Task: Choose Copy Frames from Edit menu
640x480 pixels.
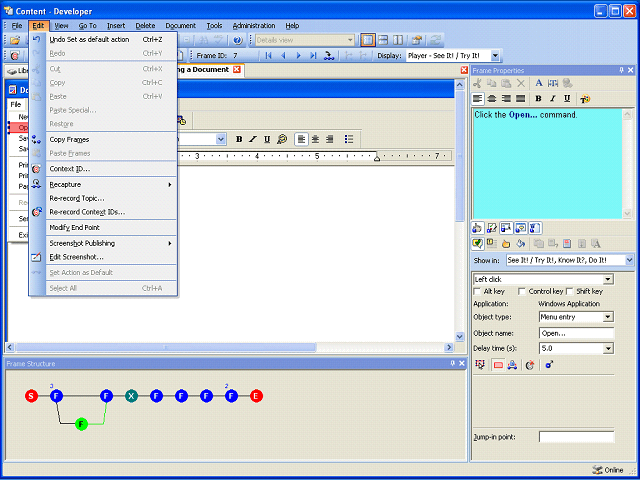Action: [103, 140]
